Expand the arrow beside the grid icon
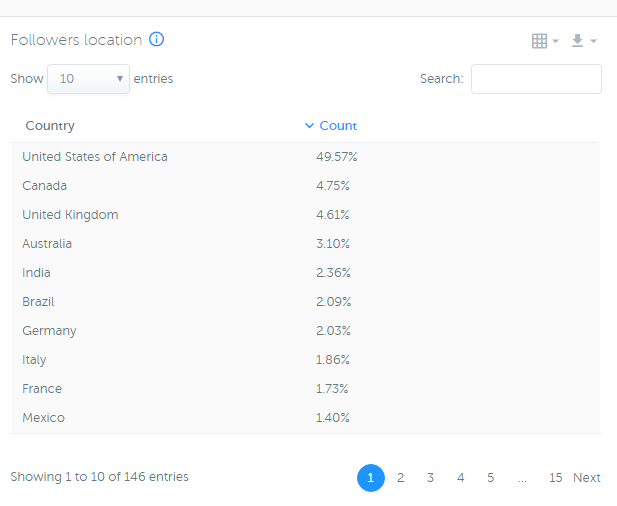Screen dimensions: 617x506 click(x=556, y=41)
